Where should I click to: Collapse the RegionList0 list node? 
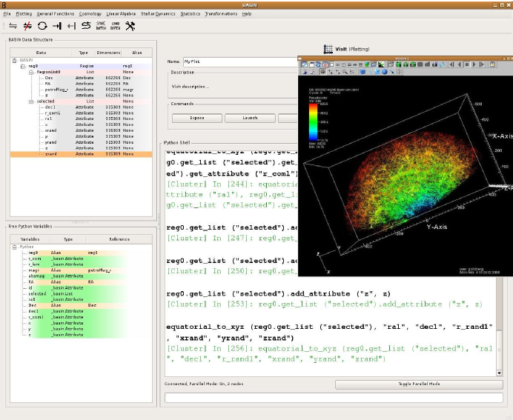[31, 72]
